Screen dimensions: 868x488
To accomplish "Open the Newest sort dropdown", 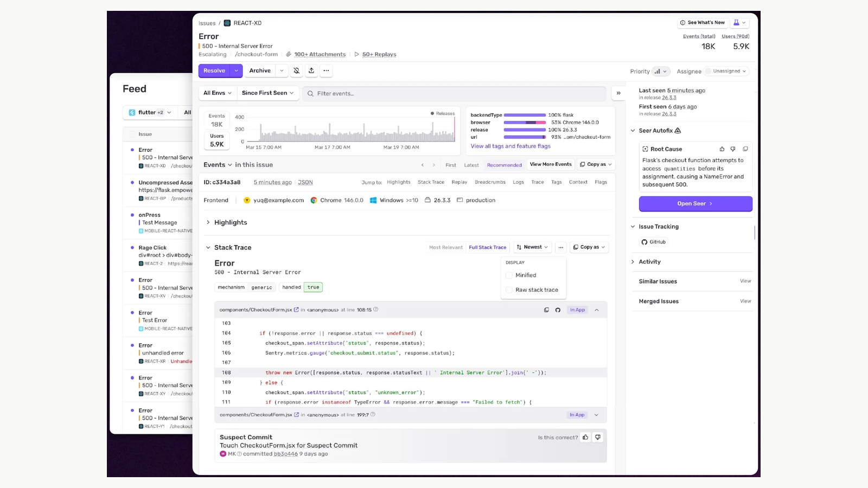I will tap(532, 247).
